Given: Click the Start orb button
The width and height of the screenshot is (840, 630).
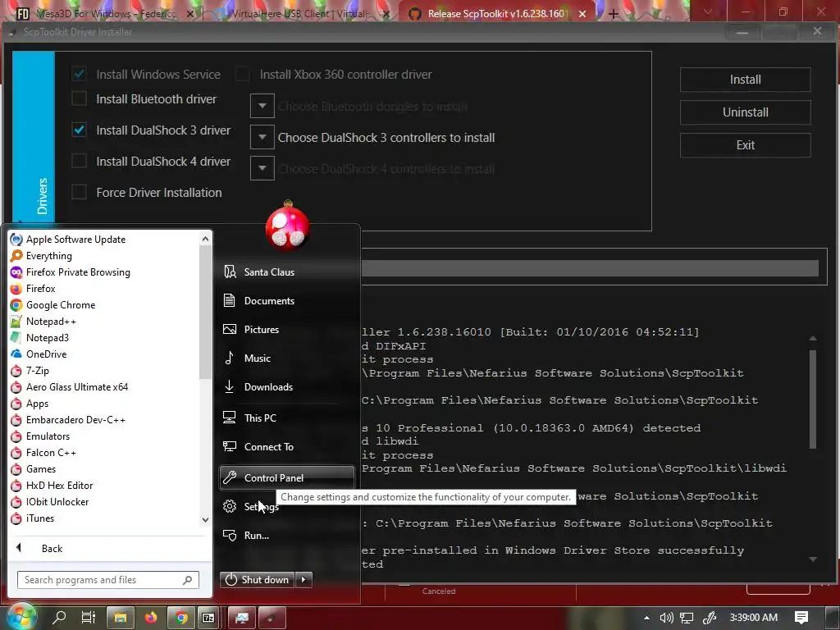Looking at the screenshot, I should (21, 617).
